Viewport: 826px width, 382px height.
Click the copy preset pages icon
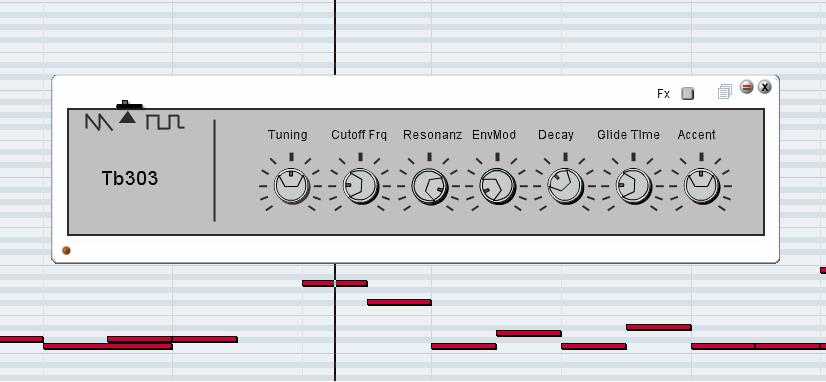coord(725,92)
